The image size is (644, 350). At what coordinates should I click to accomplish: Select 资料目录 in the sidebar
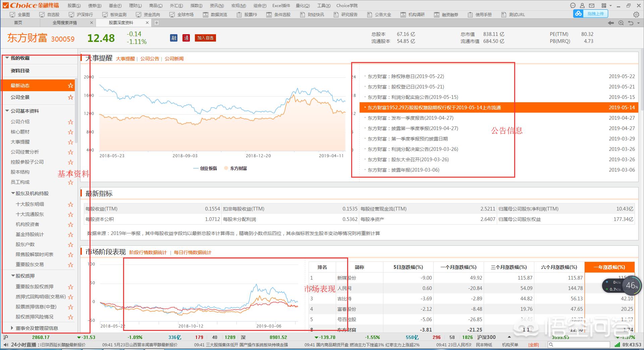pos(20,71)
